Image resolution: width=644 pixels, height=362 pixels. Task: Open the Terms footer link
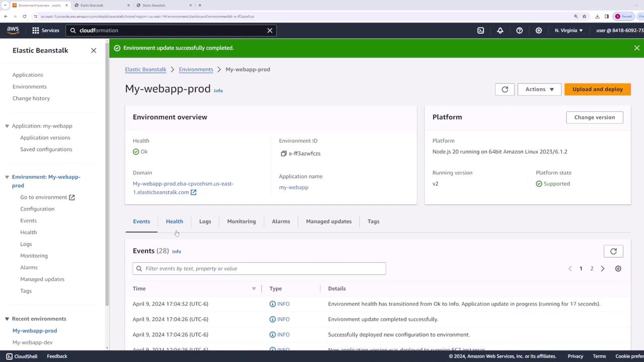click(599, 356)
